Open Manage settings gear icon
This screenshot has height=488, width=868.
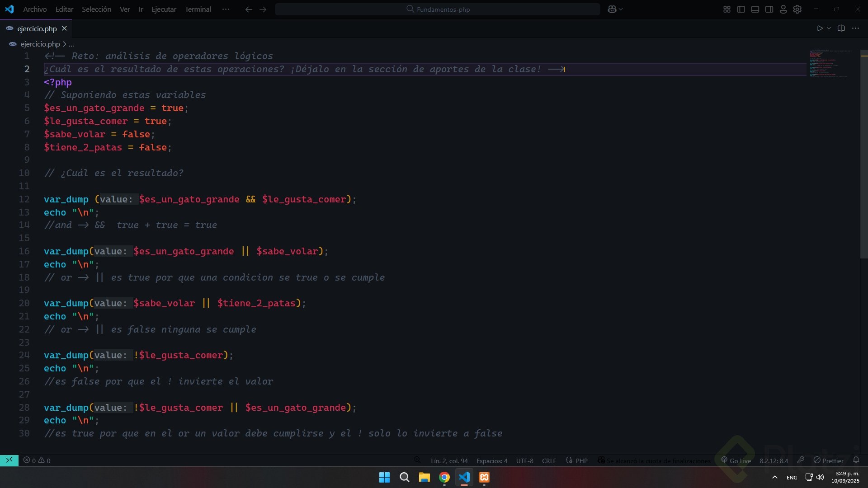point(797,9)
